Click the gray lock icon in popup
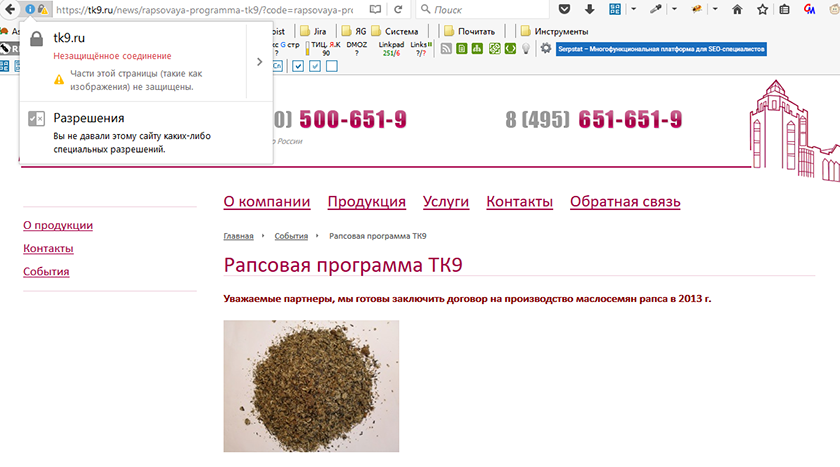 coord(36,39)
